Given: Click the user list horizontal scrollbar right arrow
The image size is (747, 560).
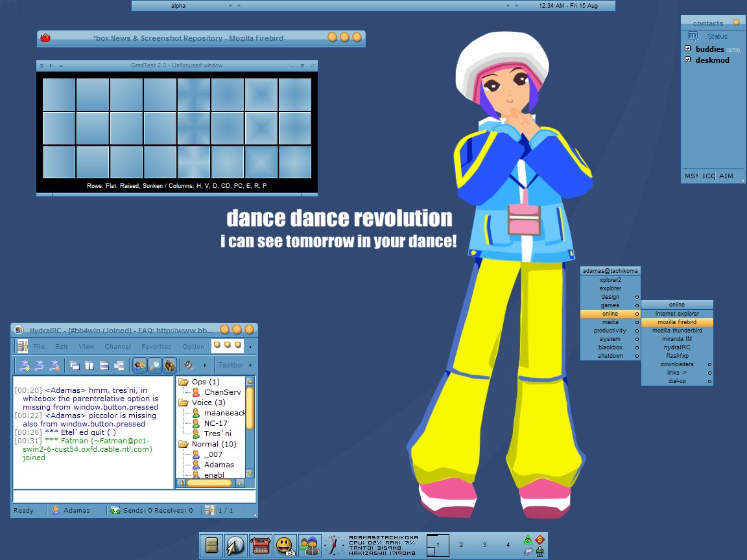Looking at the screenshot, I should 240,483.
